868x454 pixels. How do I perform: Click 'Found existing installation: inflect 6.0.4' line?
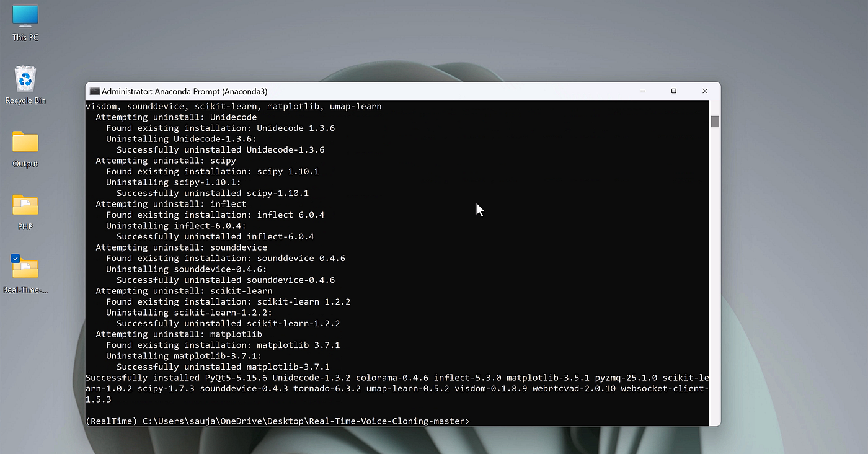coord(215,215)
